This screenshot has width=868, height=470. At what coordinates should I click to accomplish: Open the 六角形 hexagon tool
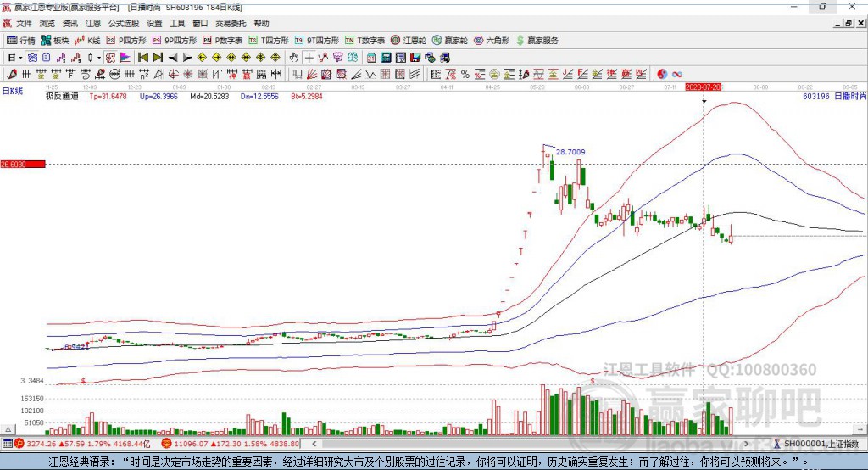click(492, 41)
